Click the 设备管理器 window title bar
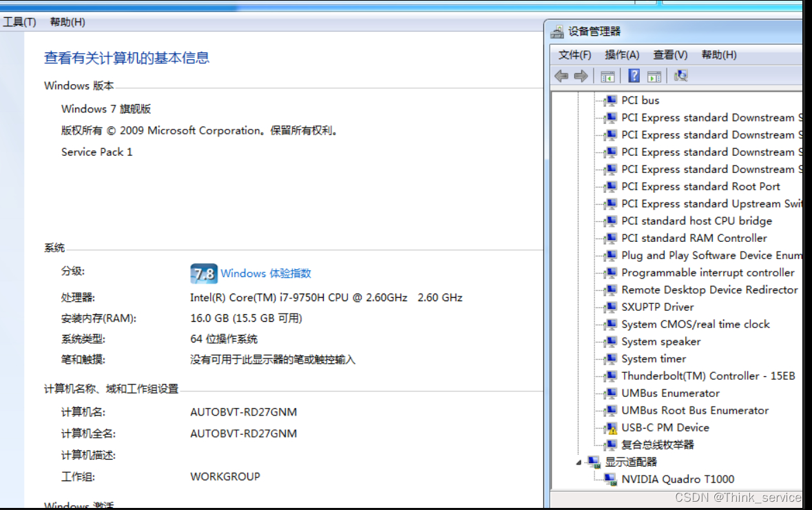Image resolution: width=812 pixels, height=510 pixels. coord(676,32)
